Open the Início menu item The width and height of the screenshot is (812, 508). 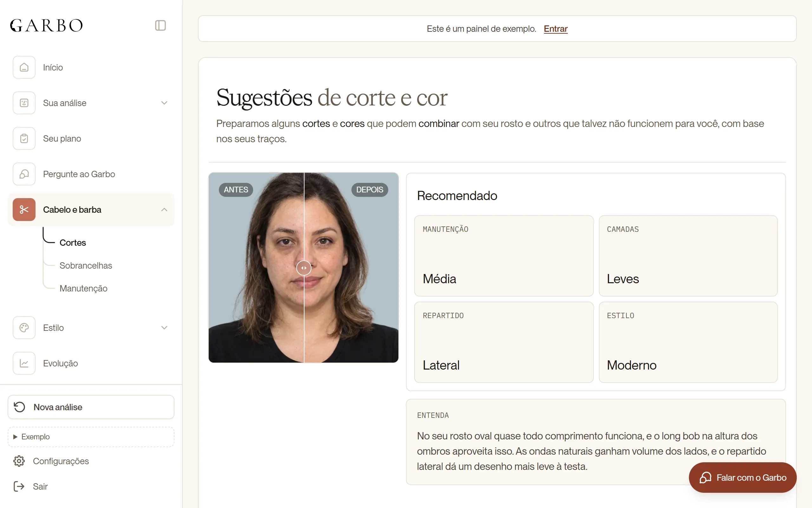pos(91,67)
